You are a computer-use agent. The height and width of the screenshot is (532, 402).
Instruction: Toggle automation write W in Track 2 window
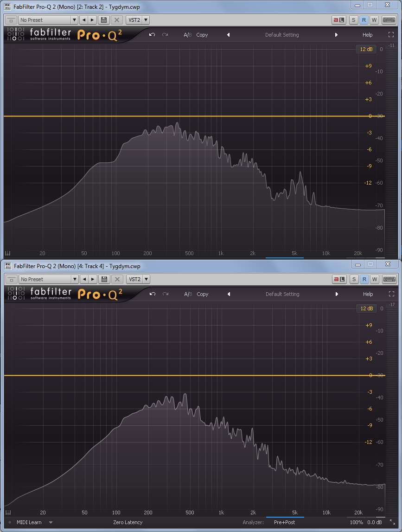coord(374,20)
